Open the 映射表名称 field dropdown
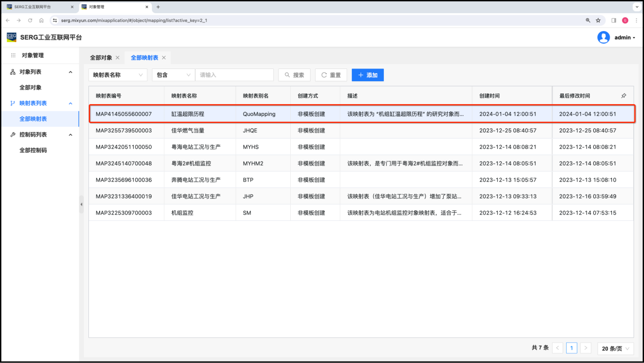Viewport: 644px width, 363px height. click(118, 75)
